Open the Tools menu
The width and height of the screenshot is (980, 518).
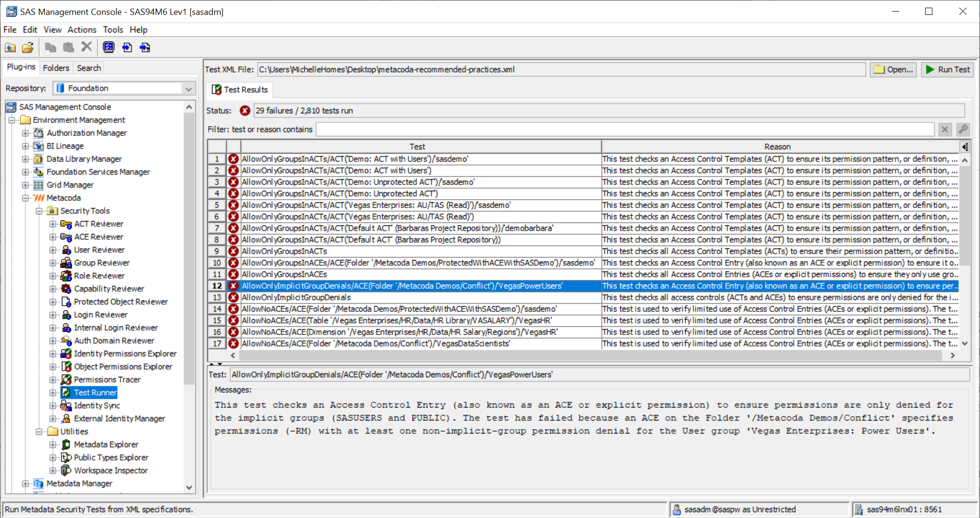click(113, 30)
